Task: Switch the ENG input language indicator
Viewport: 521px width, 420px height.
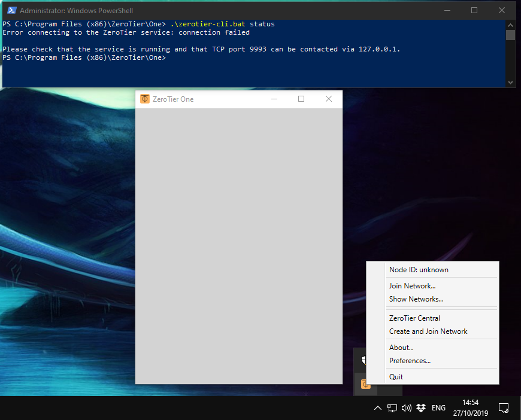Action: [438, 408]
